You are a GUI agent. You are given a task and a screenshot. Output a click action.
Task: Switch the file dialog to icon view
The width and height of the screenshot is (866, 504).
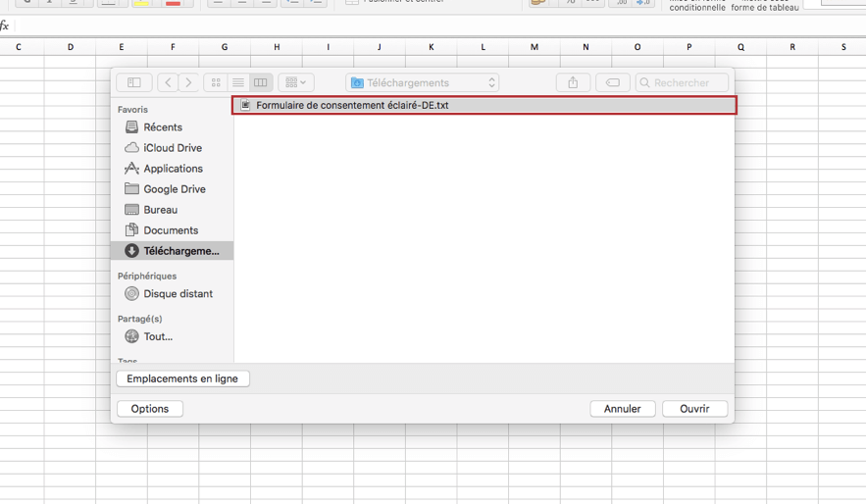216,82
